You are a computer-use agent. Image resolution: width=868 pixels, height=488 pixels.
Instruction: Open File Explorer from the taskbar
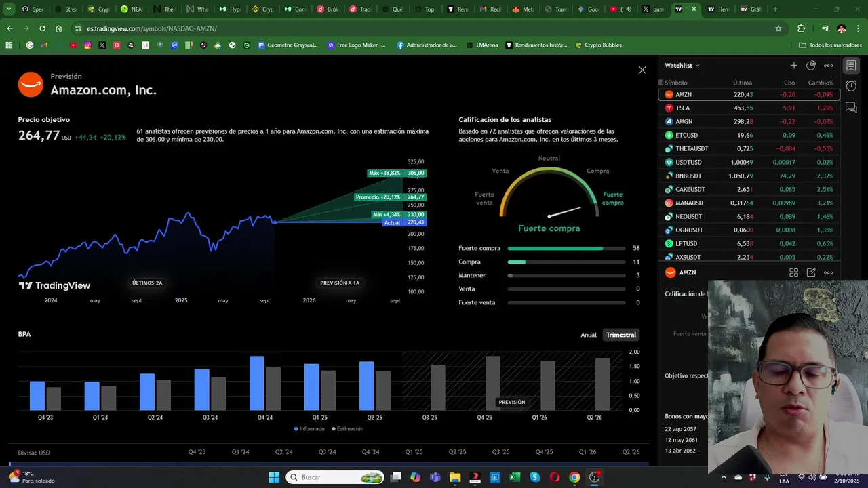click(x=455, y=477)
